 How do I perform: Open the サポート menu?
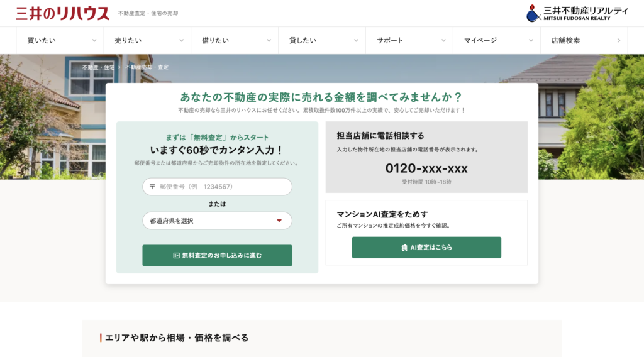pyautogui.click(x=409, y=41)
